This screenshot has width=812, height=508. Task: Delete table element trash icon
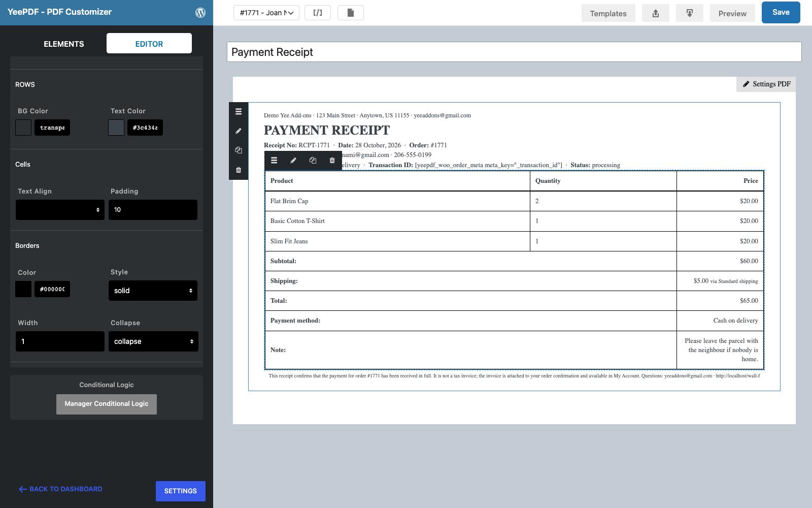click(x=332, y=161)
